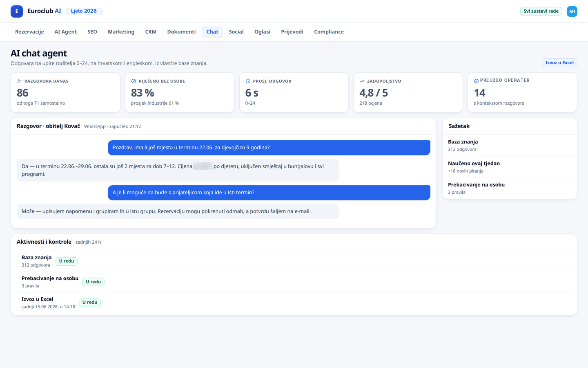Click the blurred price in the reply
The width and height of the screenshot is (588, 368).
(x=203, y=166)
